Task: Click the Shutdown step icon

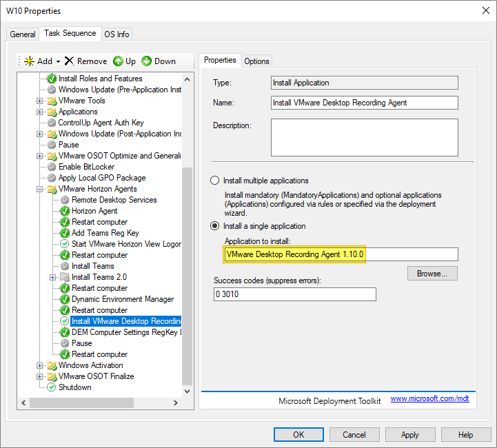Action: tap(52, 387)
